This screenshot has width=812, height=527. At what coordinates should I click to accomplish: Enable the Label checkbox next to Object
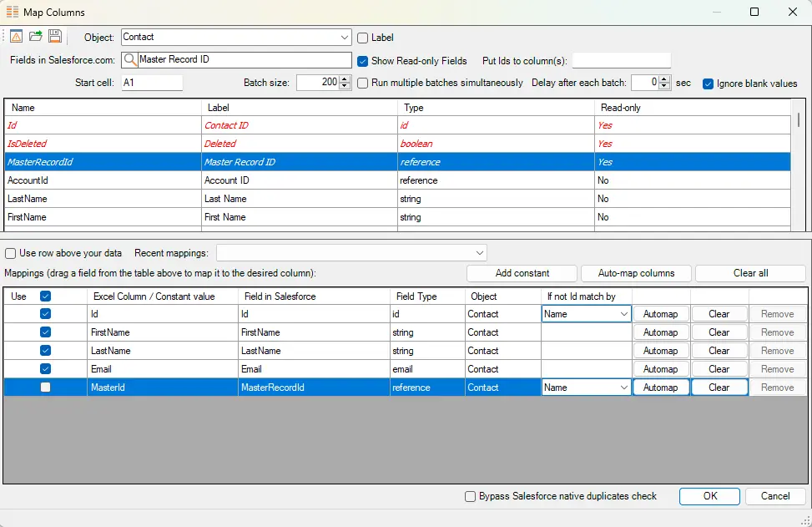click(363, 38)
